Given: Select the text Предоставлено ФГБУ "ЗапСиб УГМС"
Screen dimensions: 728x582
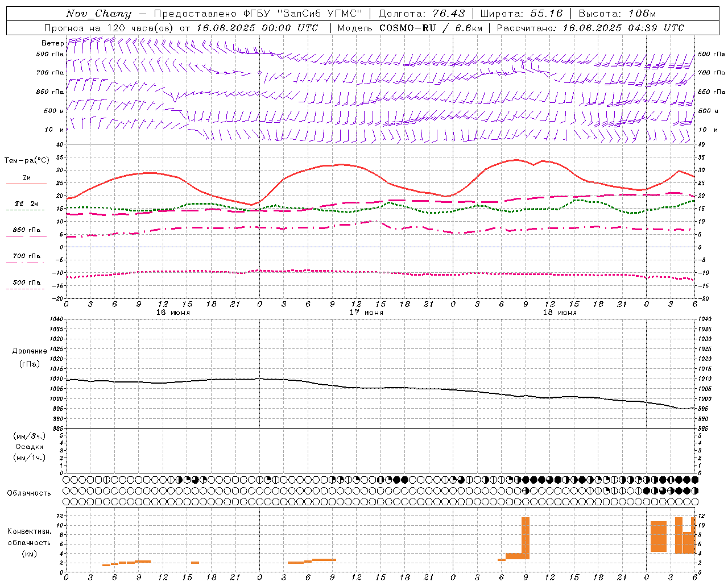Looking at the screenshot, I should (x=258, y=14).
